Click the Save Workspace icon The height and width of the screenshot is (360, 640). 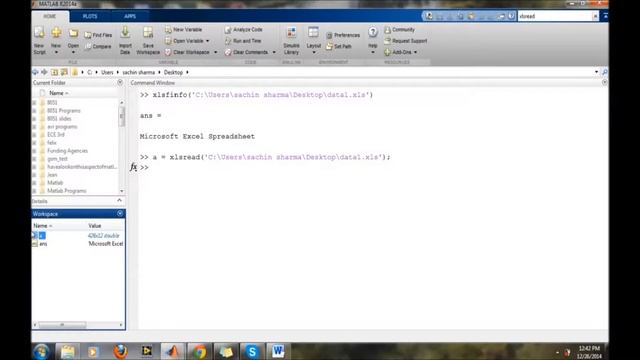[x=148, y=33]
